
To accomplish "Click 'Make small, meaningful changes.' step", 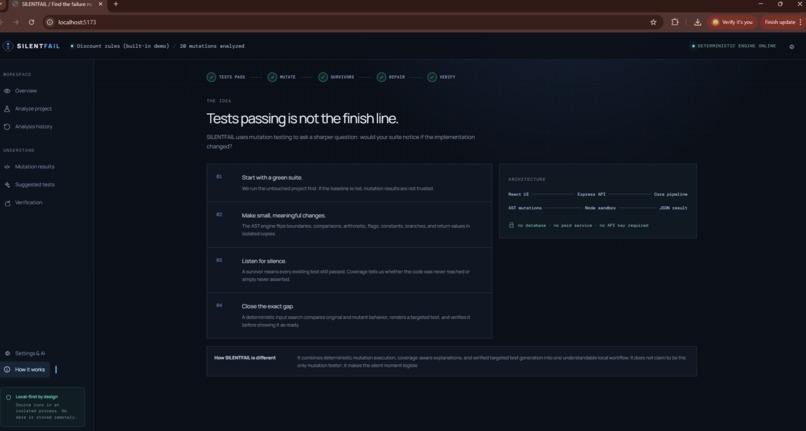I will (x=349, y=224).
